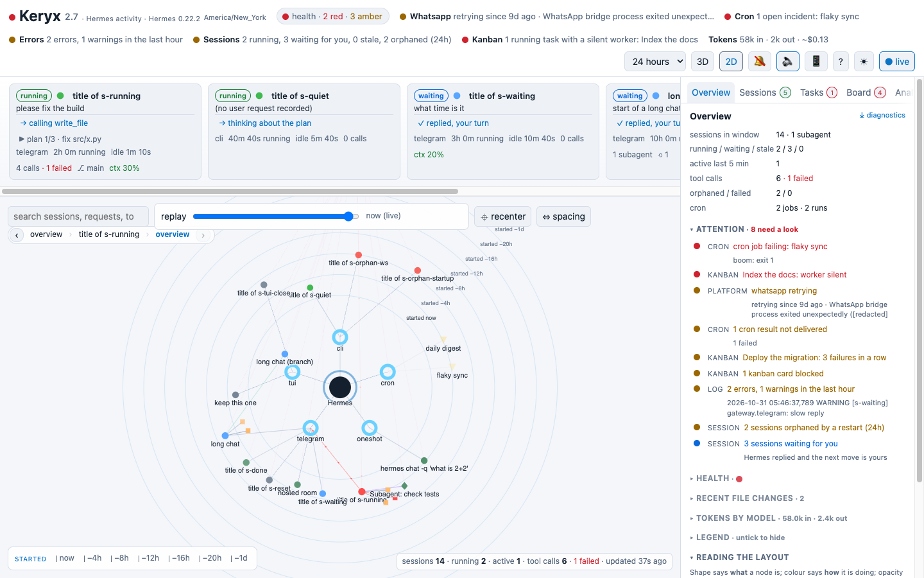924x578 pixels.
Task: Click the s-done graph node
Action: pyautogui.click(x=246, y=462)
